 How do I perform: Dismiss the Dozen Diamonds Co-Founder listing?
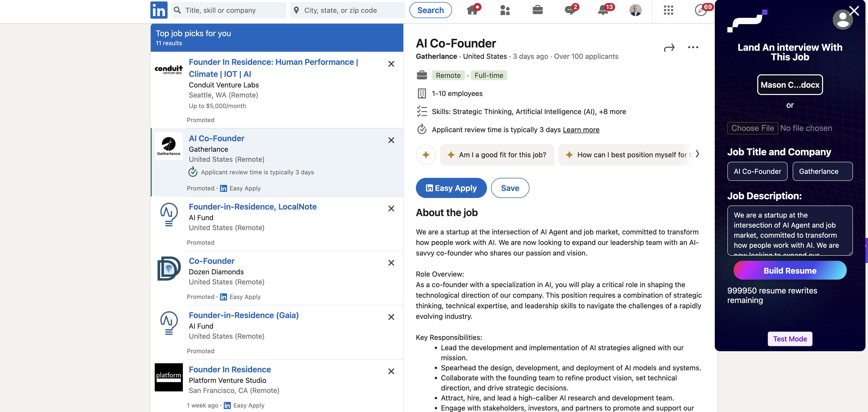tap(391, 263)
